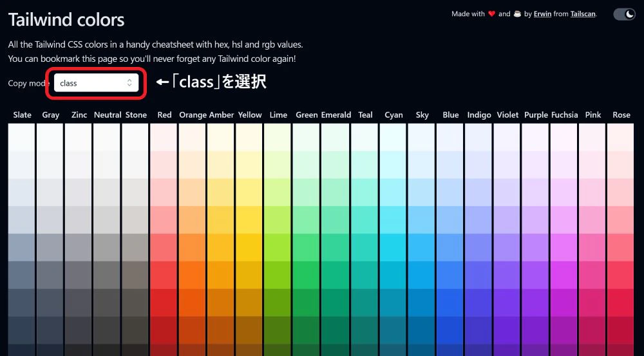Click the Zinc column heading
The width and height of the screenshot is (644, 356).
click(79, 115)
